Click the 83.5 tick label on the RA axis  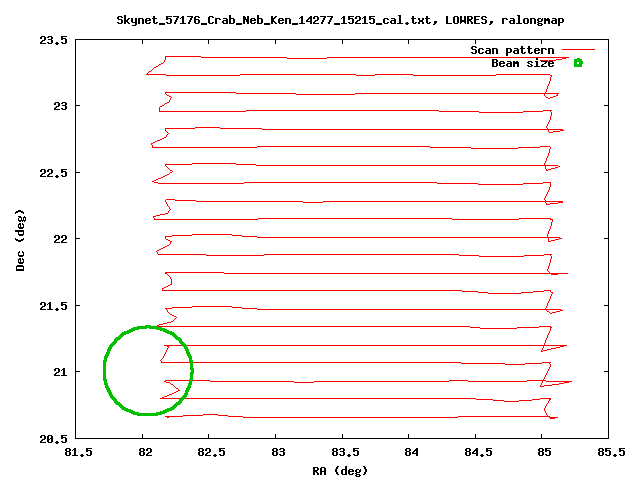click(343, 452)
